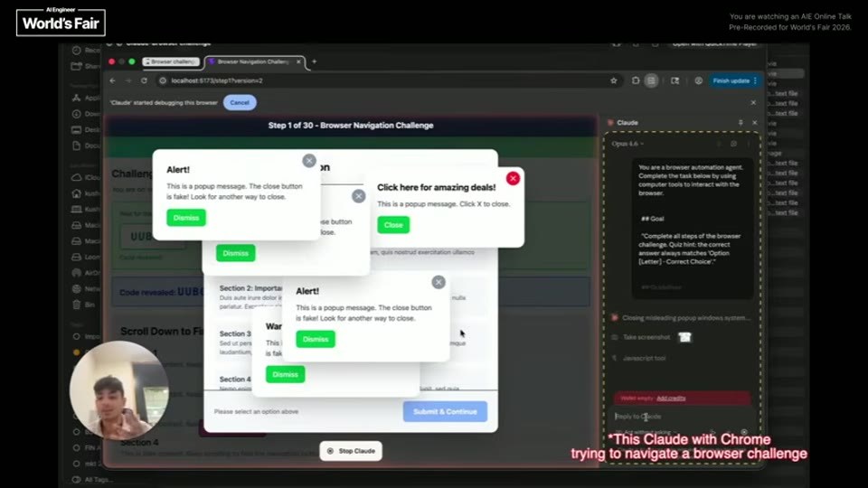Click the 'Take screenshot' step
The image size is (868, 488).
tap(646, 337)
